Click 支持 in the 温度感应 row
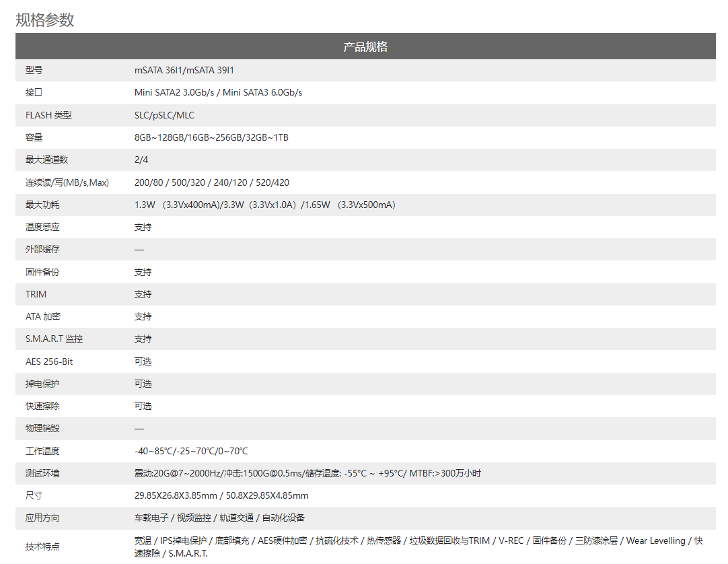This screenshot has width=728, height=564. [x=143, y=227]
